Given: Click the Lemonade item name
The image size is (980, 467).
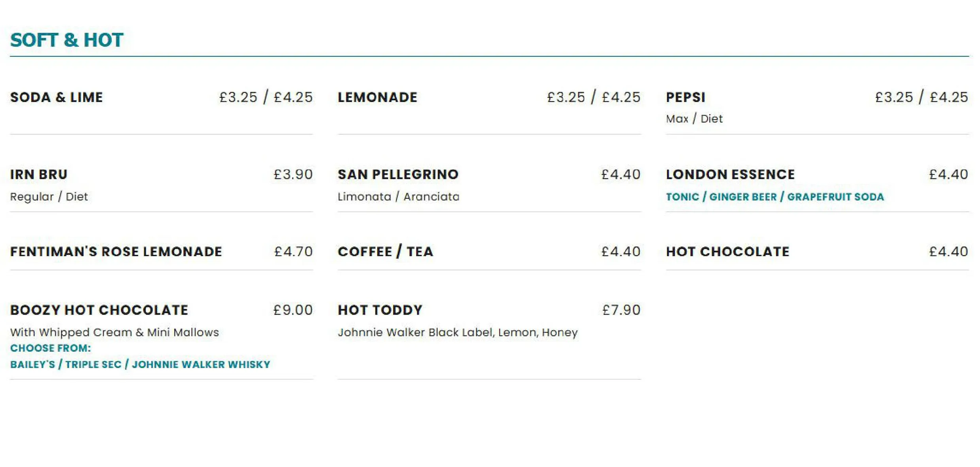Looking at the screenshot, I should tap(377, 98).
